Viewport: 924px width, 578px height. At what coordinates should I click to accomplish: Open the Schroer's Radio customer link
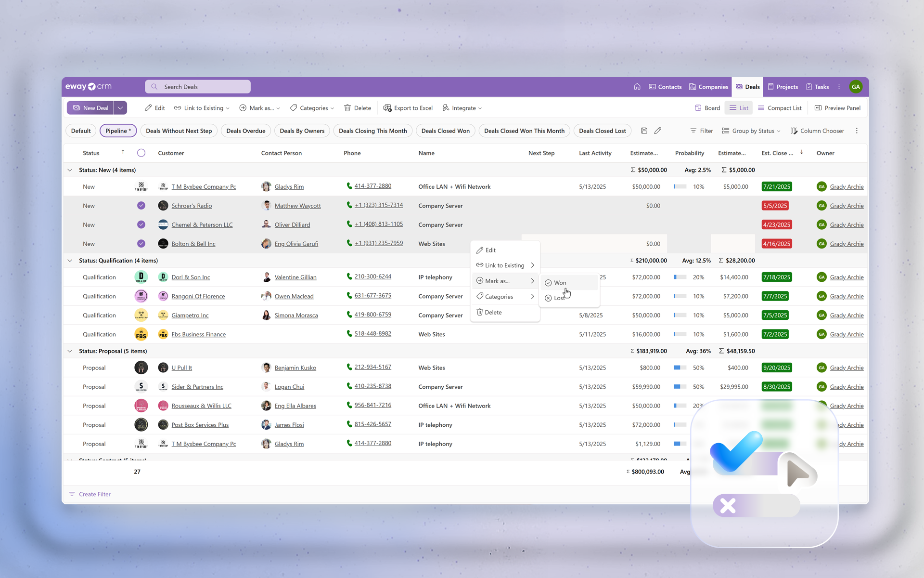click(x=192, y=206)
